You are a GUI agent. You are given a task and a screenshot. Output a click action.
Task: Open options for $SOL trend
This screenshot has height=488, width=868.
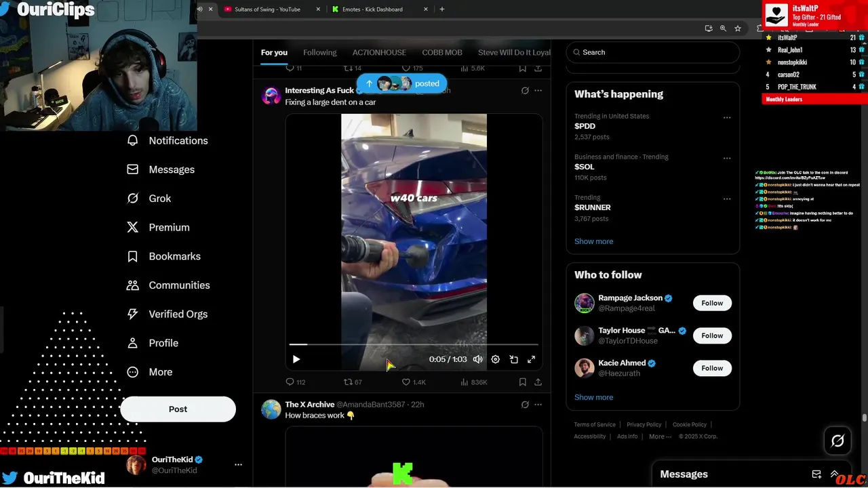(x=727, y=158)
